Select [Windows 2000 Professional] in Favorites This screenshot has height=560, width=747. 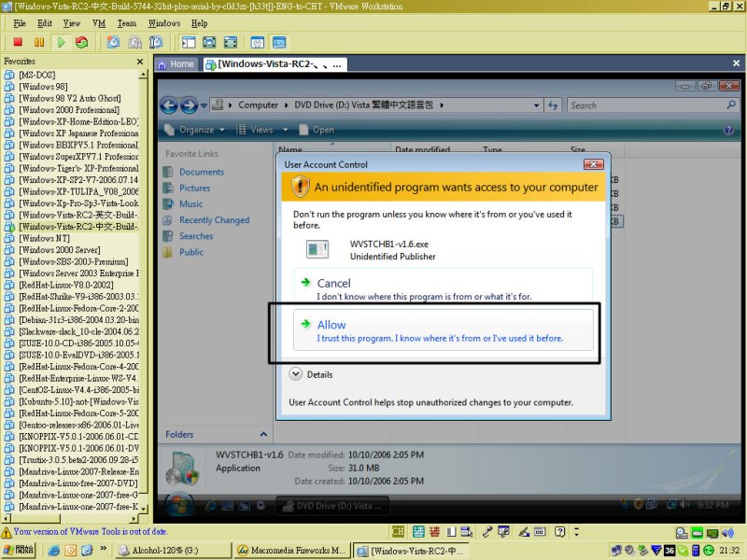point(69,110)
